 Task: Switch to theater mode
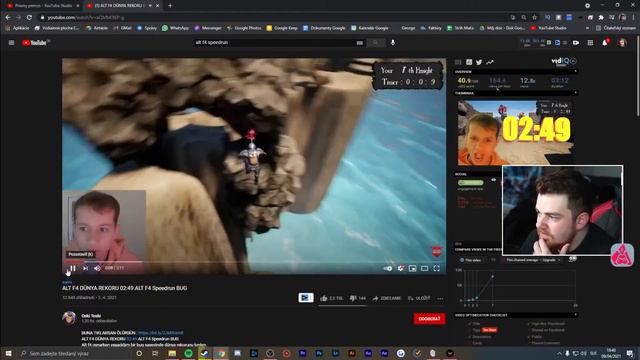[x=424, y=268]
